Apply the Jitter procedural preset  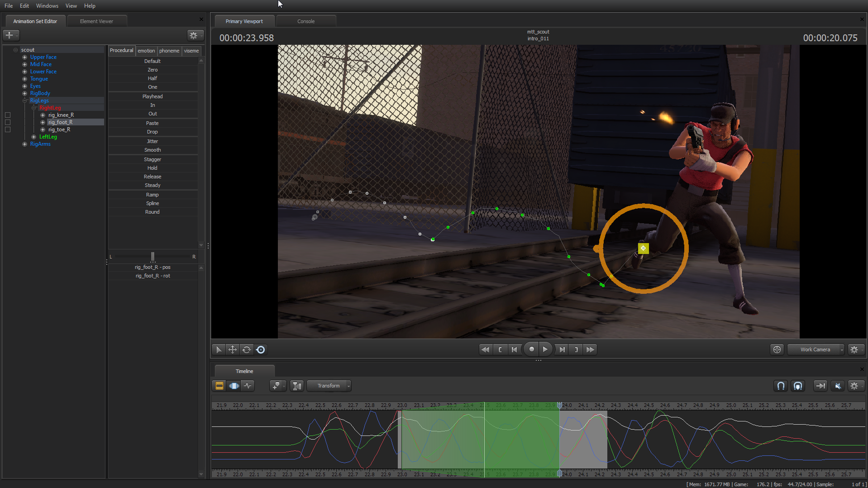coord(152,141)
